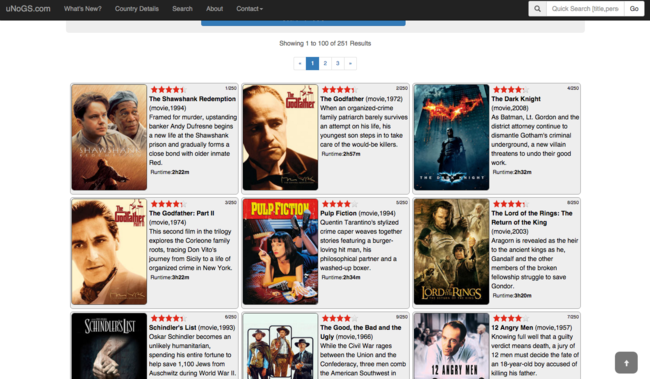Click the 3/250 rank on Godfather Part II card
Viewport: 650px width, 379px height.
pyautogui.click(x=231, y=203)
